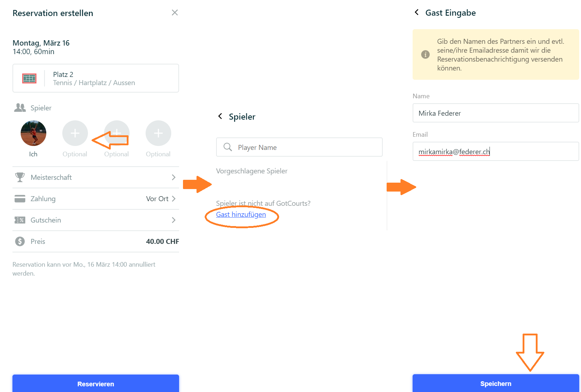Go back from the Spieler panel

[220, 116]
